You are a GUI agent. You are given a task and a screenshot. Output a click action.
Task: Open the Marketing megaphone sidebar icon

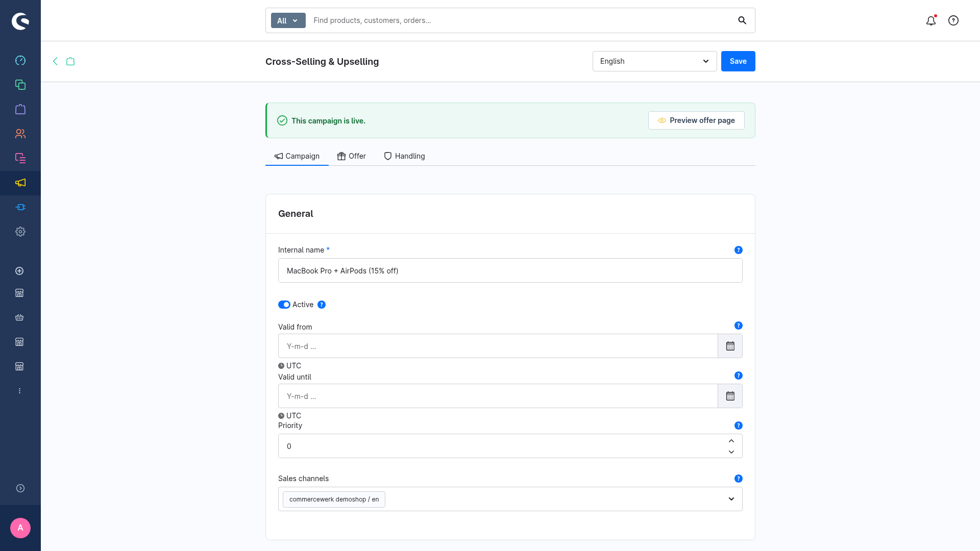[x=20, y=183]
